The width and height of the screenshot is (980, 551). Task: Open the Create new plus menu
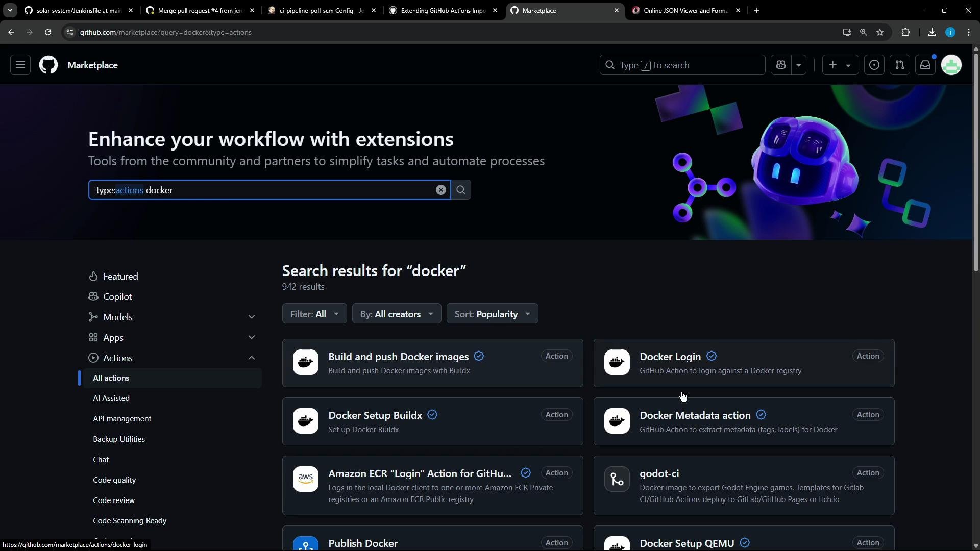pos(840,65)
